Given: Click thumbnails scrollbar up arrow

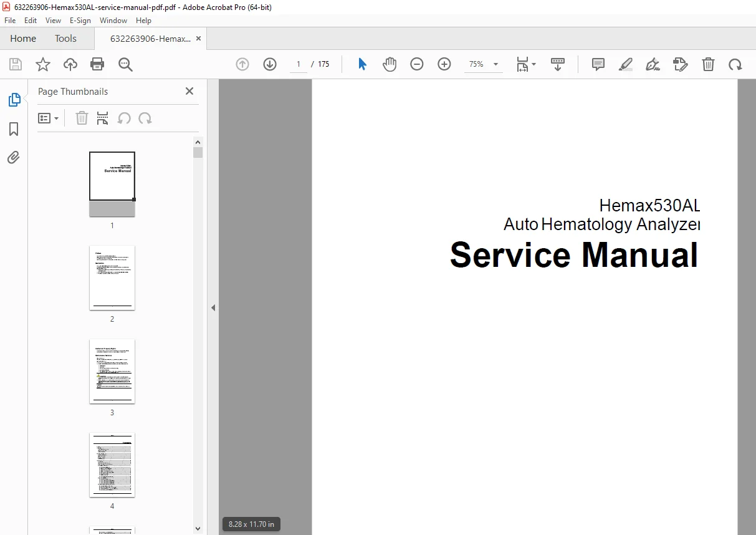Looking at the screenshot, I should point(198,142).
